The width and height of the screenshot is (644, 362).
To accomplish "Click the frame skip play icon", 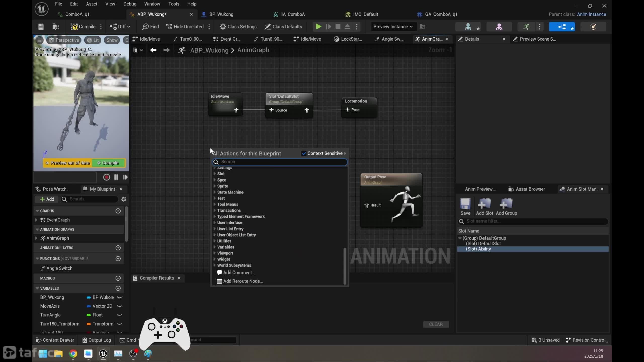I will 328,27.
